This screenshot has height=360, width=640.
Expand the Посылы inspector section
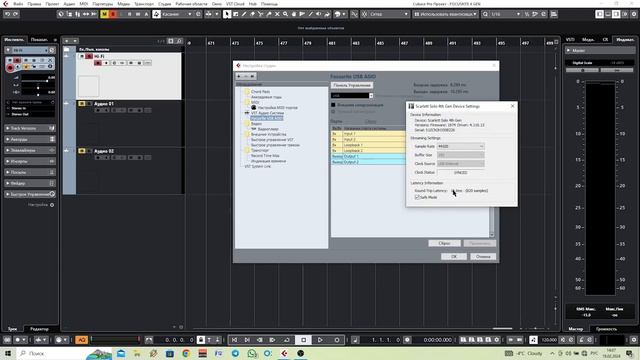pos(30,172)
